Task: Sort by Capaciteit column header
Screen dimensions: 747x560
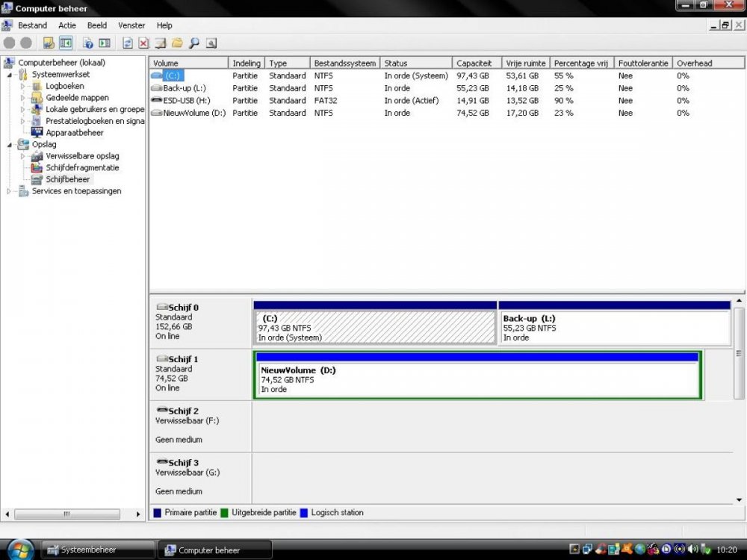Action: [x=474, y=63]
